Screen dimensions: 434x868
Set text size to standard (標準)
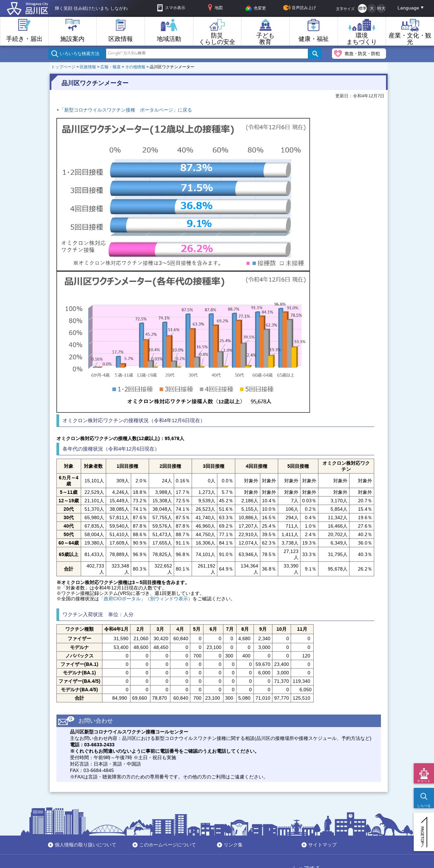pos(362,8)
